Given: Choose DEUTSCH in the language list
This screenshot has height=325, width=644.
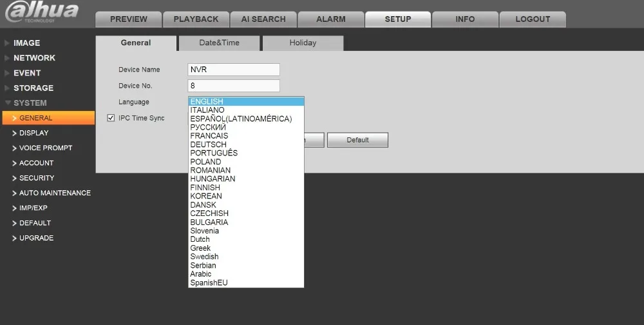Looking at the screenshot, I should [x=246, y=144].
